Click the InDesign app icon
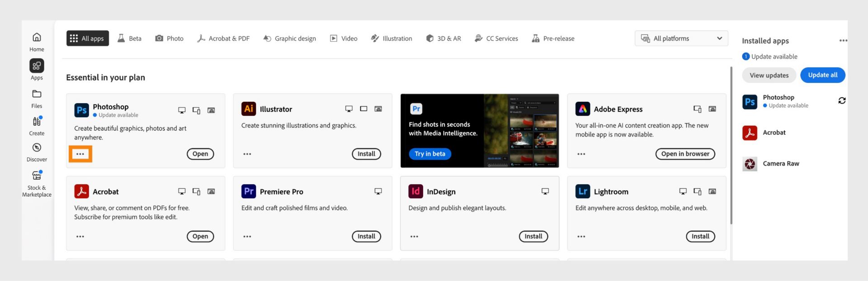The image size is (868, 281). [x=416, y=191]
